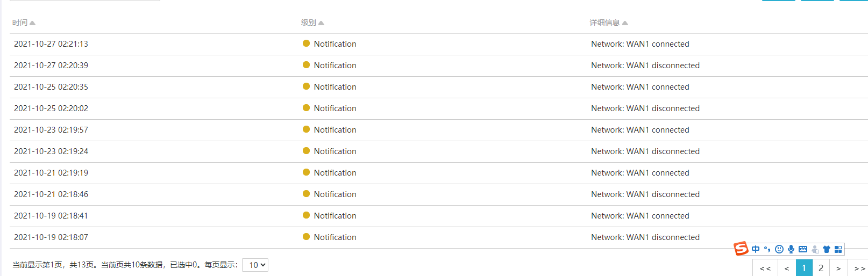Toggle Chinese/English mode in Sogou toolbar
Screen dimensions: 868x276
(756, 249)
